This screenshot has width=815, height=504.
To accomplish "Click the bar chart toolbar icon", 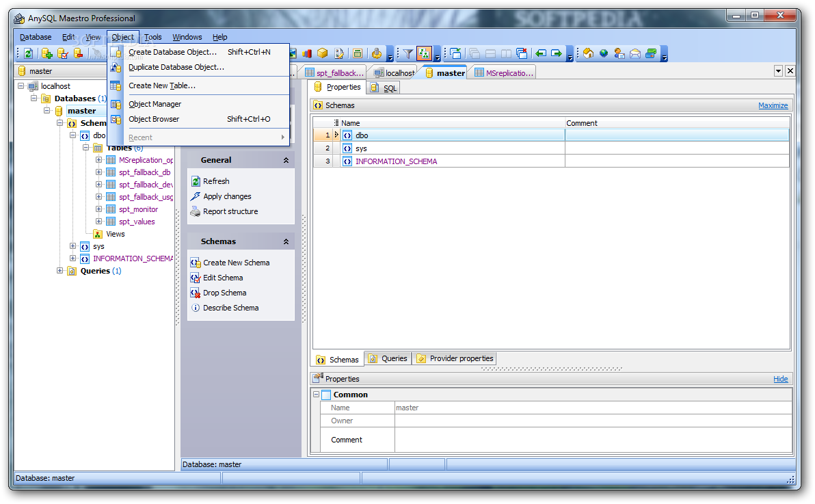I will (x=307, y=53).
